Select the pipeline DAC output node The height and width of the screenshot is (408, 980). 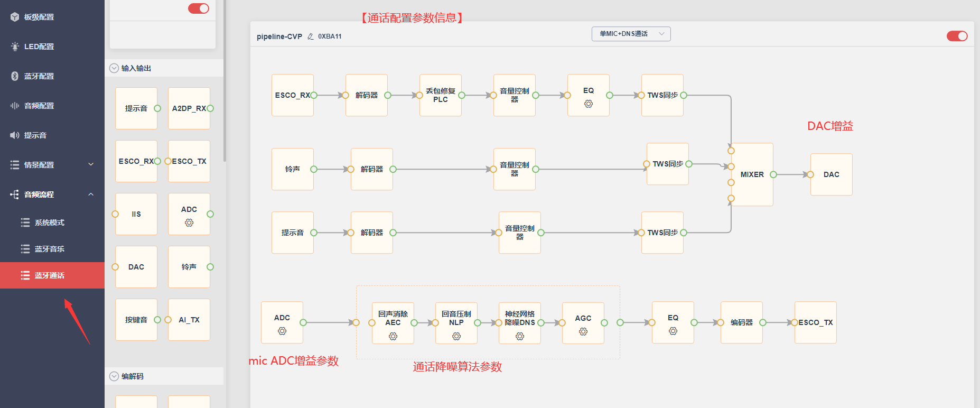pyautogui.click(x=832, y=174)
